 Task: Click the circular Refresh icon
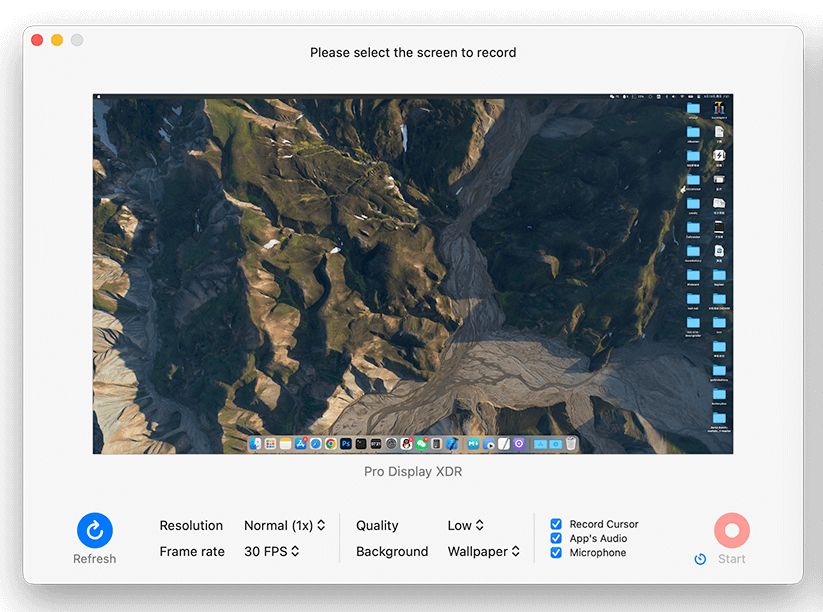[x=94, y=528]
